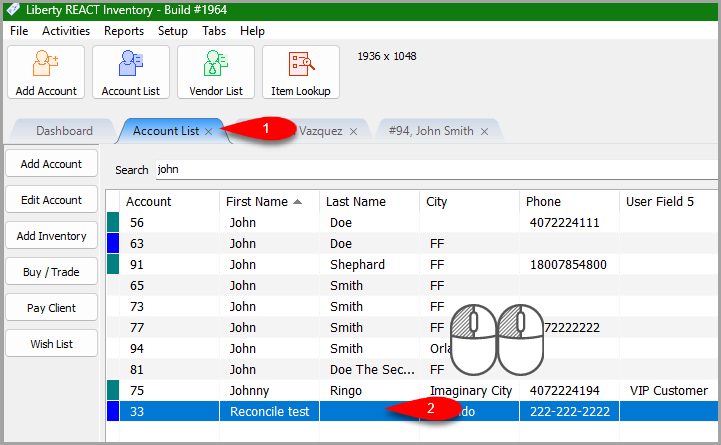Image resolution: width=721 pixels, height=445 pixels.
Task: Click the Imaginary City cell
Action: click(x=471, y=391)
